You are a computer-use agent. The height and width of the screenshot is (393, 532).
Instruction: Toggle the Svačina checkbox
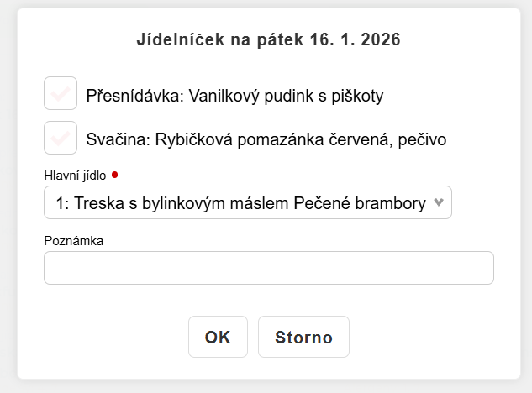pyautogui.click(x=61, y=137)
